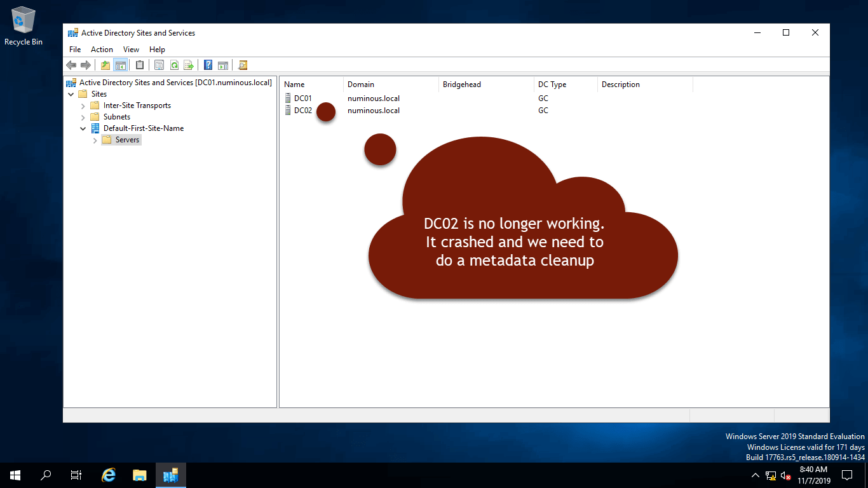
Task: Click the network warning tray icon
Action: tap(771, 475)
